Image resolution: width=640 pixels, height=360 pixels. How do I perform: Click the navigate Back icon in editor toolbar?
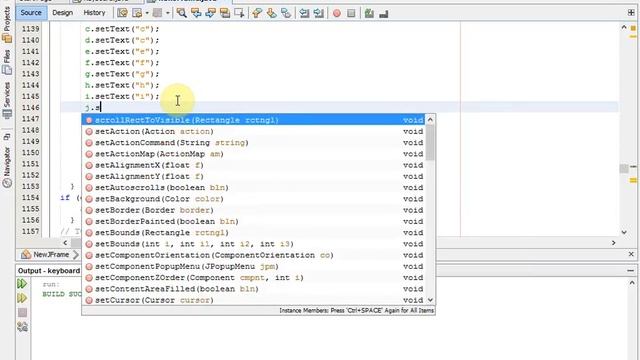coord(137,13)
